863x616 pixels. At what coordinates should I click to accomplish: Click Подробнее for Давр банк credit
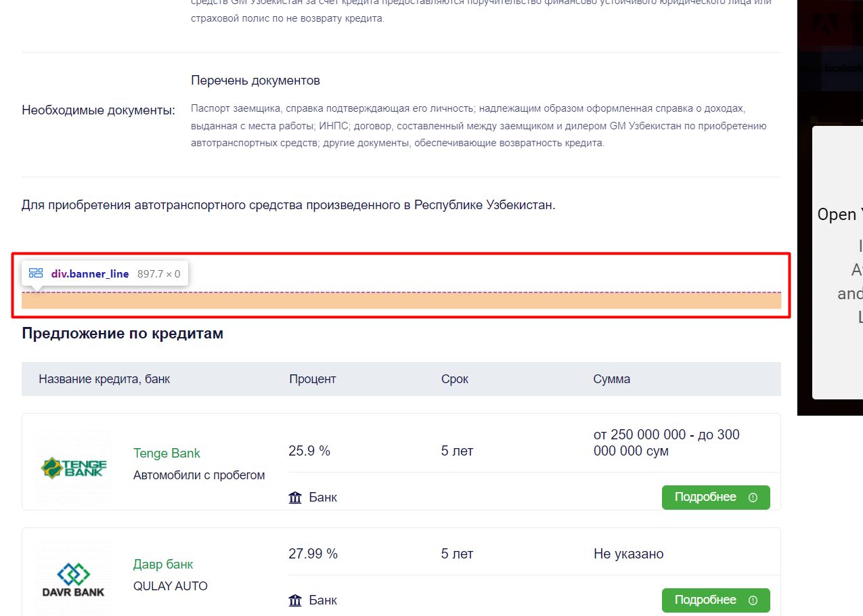pos(715,600)
